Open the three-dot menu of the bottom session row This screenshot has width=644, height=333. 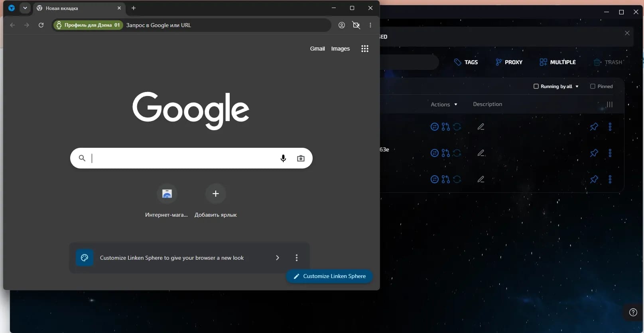click(610, 179)
